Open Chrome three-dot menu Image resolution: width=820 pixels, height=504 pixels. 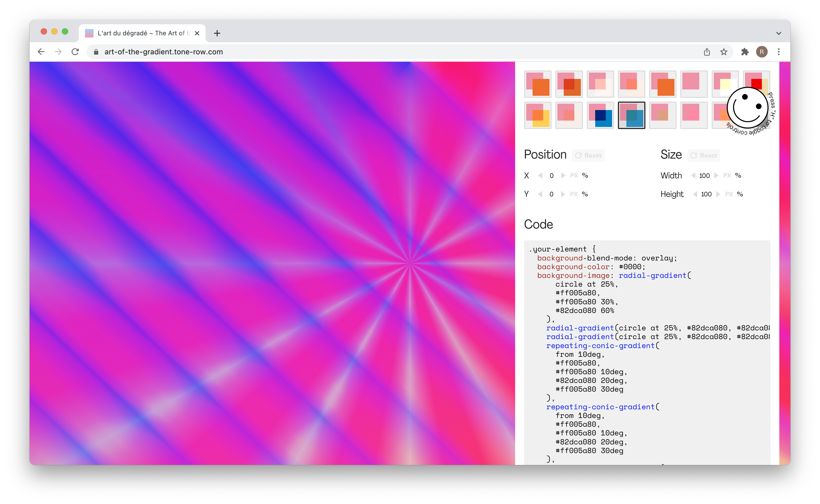tap(779, 52)
